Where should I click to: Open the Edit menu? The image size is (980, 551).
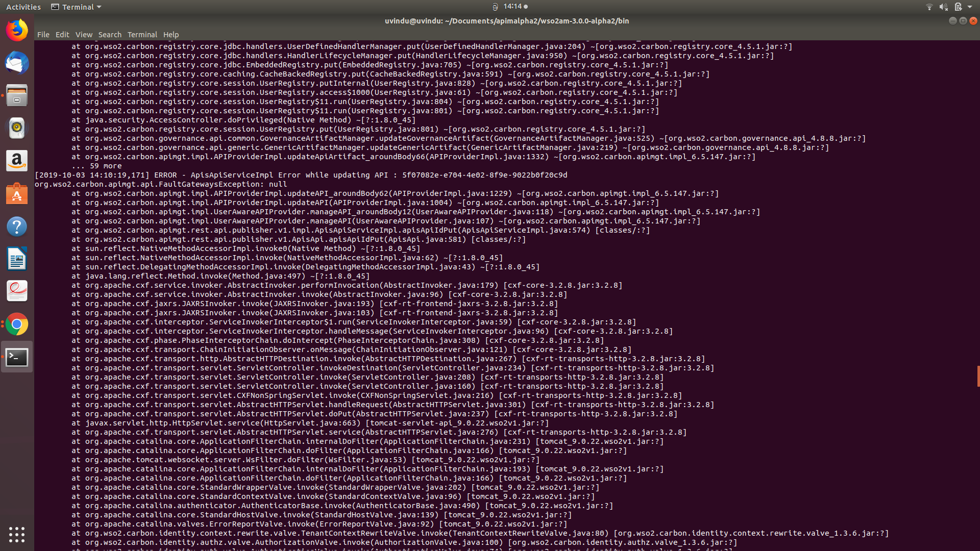62,35
